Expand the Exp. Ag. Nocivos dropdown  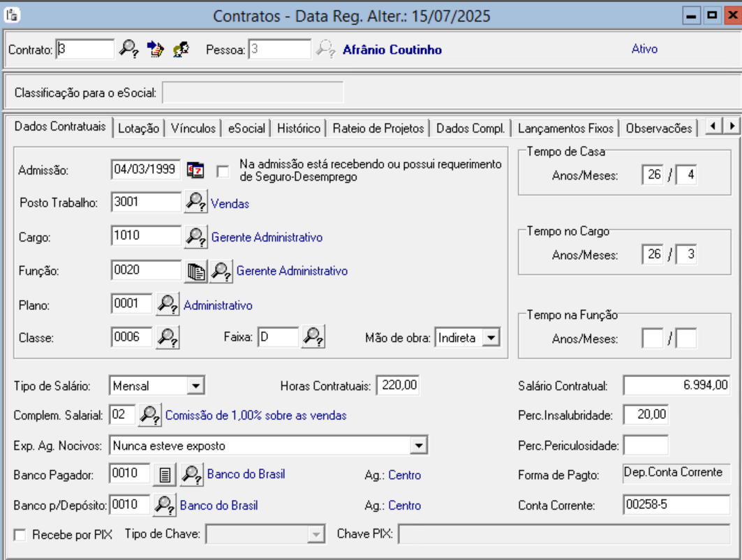tap(418, 445)
